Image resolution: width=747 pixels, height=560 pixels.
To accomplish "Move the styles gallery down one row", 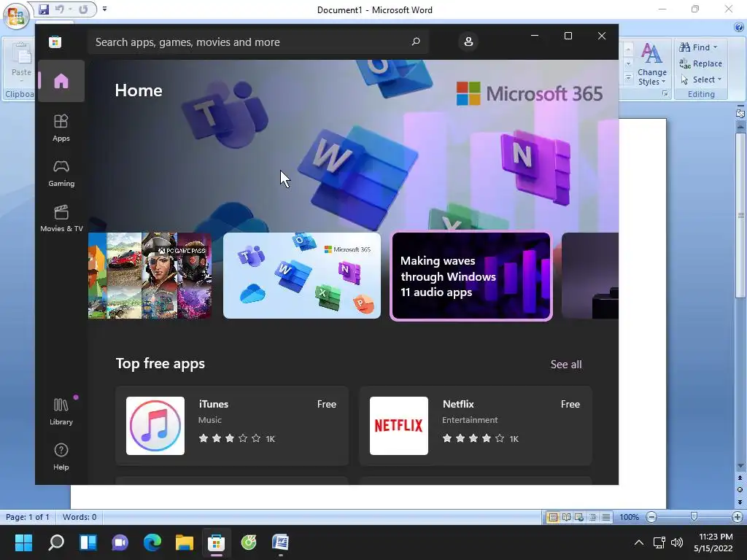I will tap(628, 63).
